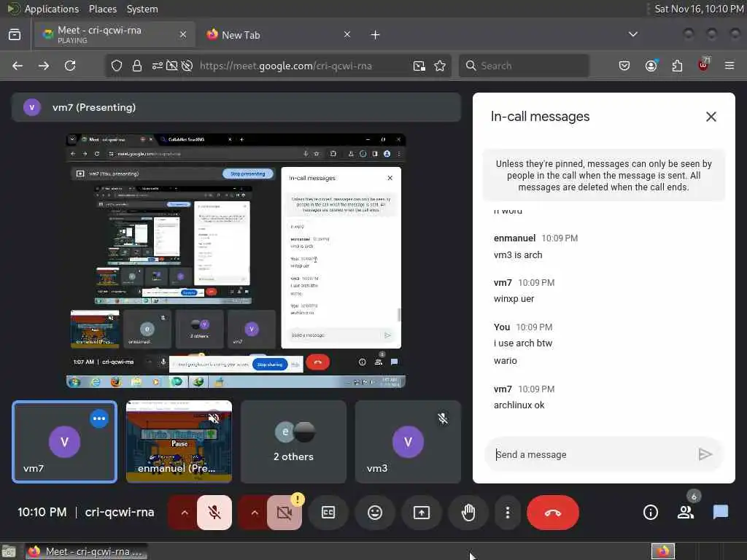Open the System menu
747x560 pixels.
coord(142,9)
